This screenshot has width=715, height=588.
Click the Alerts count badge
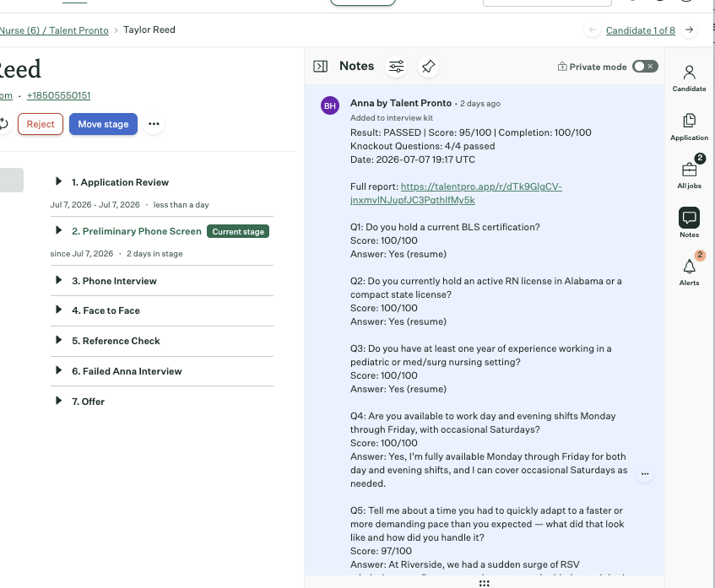[700, 255]
